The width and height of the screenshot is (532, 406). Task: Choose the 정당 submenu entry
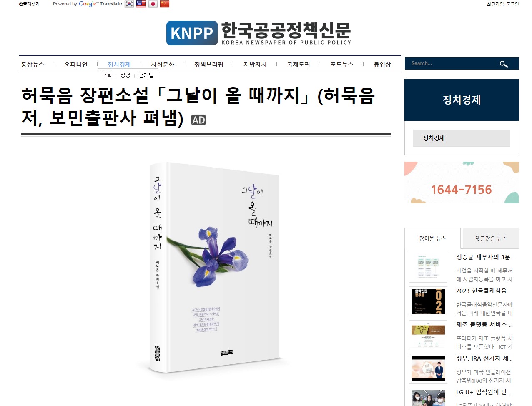(x=125, y=75)
